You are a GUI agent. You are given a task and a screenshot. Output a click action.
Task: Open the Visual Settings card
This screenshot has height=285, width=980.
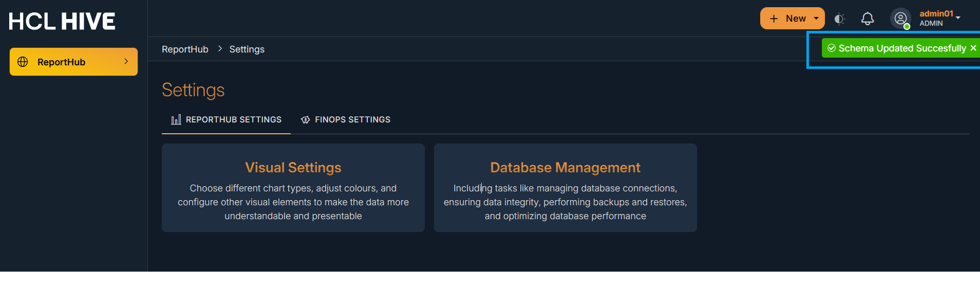293,188
